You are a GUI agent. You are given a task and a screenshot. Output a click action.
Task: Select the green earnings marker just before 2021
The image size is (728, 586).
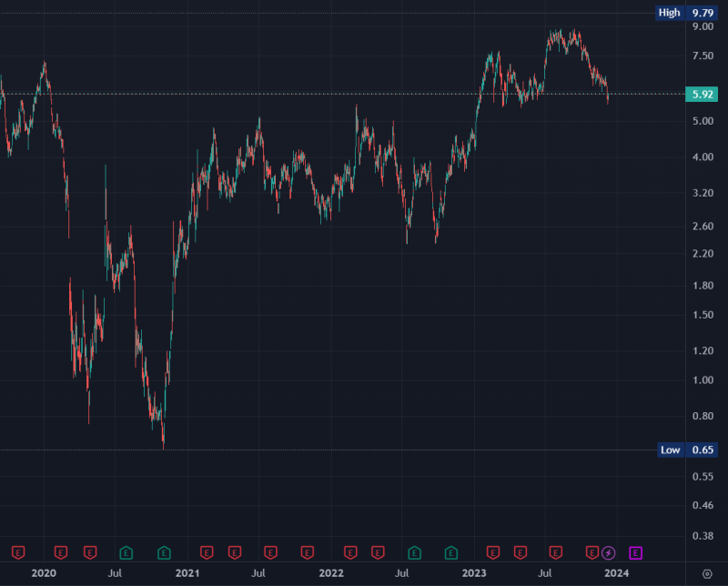point(165,552)
